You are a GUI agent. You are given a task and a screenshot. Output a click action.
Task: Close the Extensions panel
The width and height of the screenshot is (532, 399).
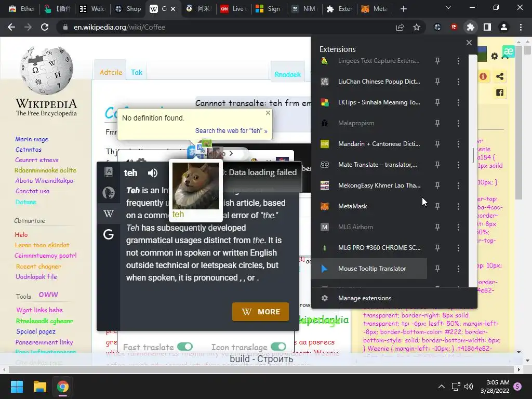click(469, 43)
